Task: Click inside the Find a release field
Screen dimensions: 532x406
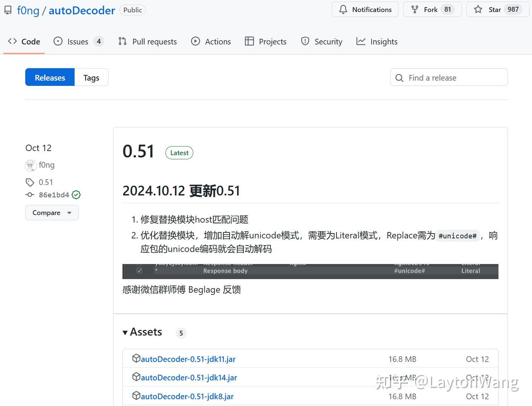Action: (x=448, y=77)
